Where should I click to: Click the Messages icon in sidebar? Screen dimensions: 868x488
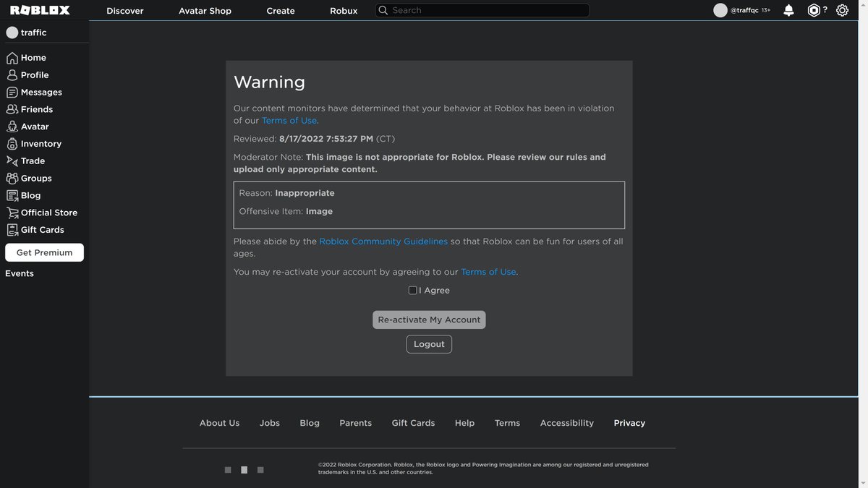[12, 93]
